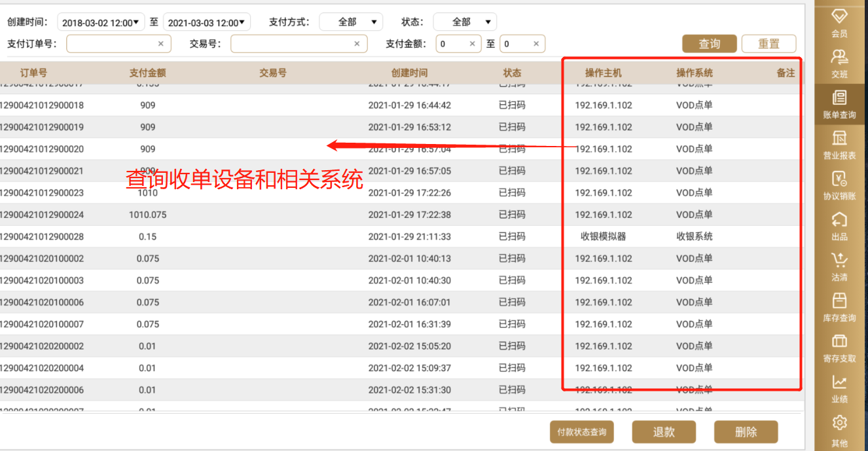
Task: Clear the minimum 支付金额 value
Action: click(x=473, y=44)
